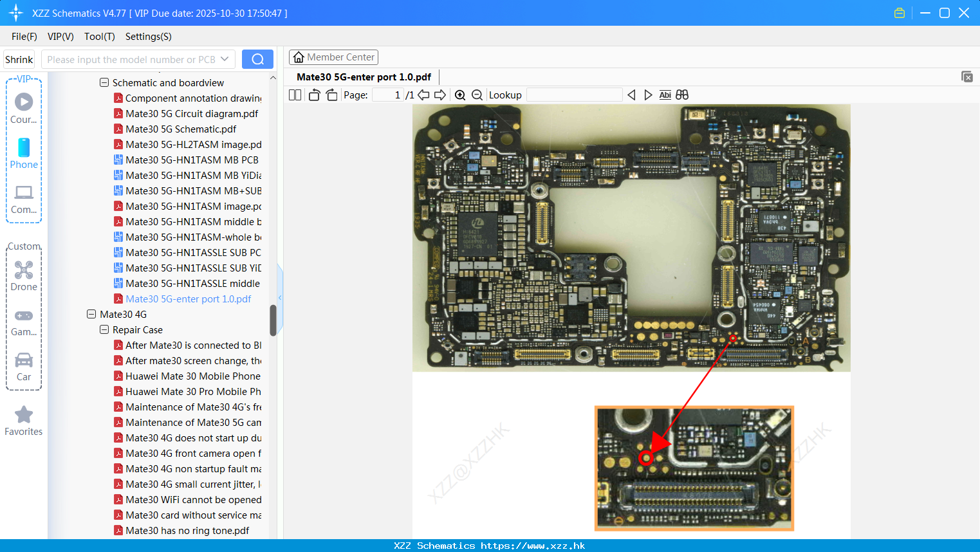The height and width of the screenshot is (552, 980).
Task: Click the Page number field
Action: pyautogui.click(x=388, y=95)
